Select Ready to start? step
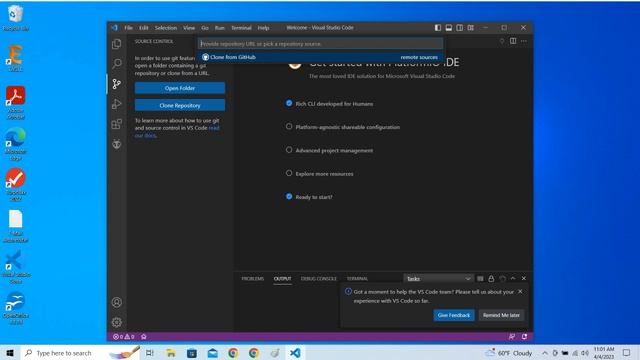Image resolution: width=640 pixels, height=360 pixels. click(309, 197)
